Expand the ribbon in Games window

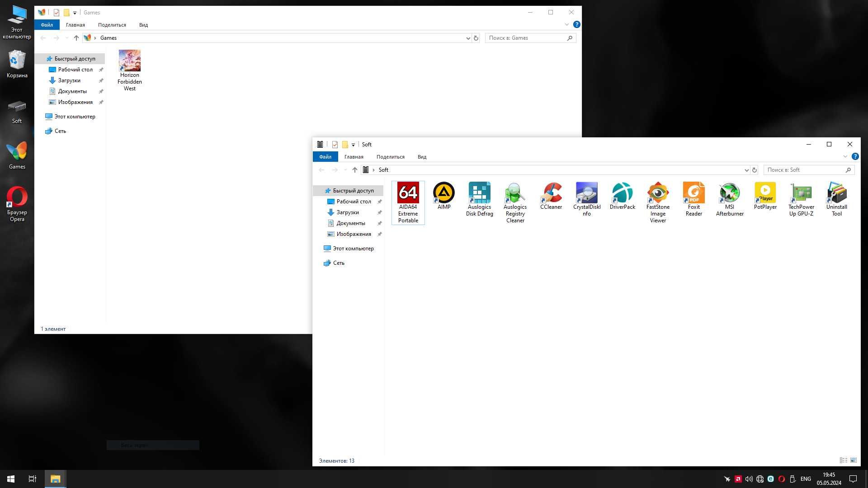pos(566,24)
